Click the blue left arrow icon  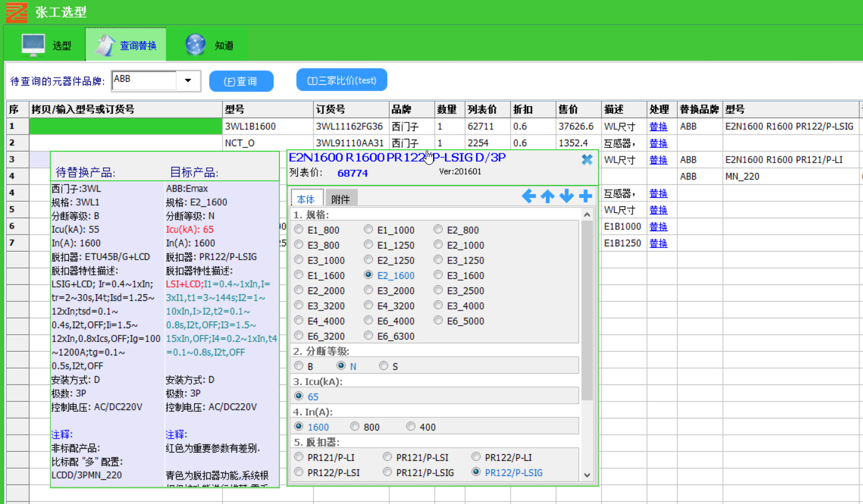pyautogui.click(x=529, y=197)
